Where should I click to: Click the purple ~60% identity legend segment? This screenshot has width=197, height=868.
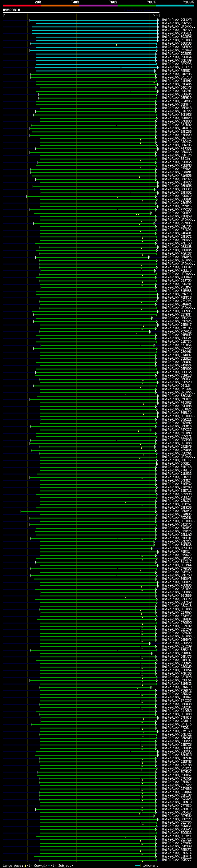click(99, 6)
